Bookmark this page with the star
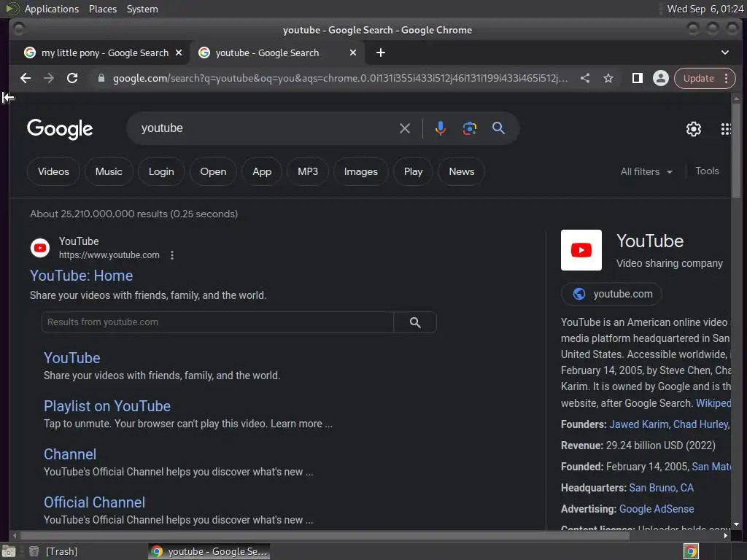 click(x=608, y=79)
